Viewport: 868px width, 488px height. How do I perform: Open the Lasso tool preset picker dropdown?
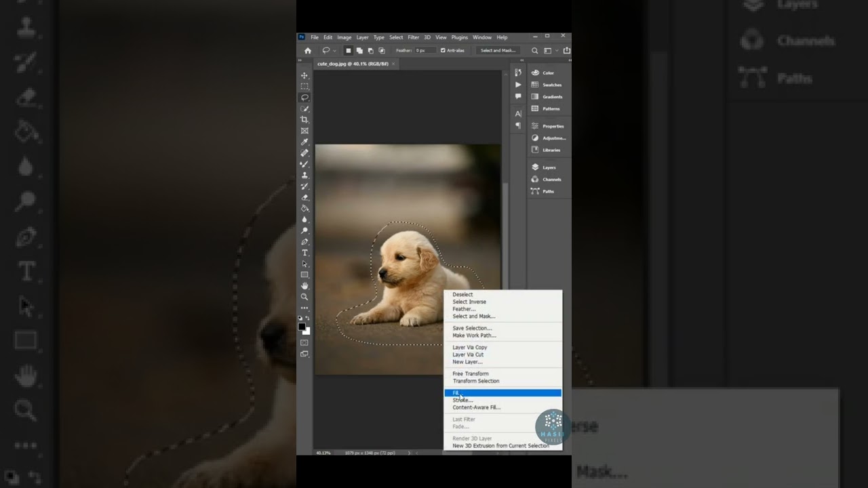pyautogui.click(x=334, y=51)
